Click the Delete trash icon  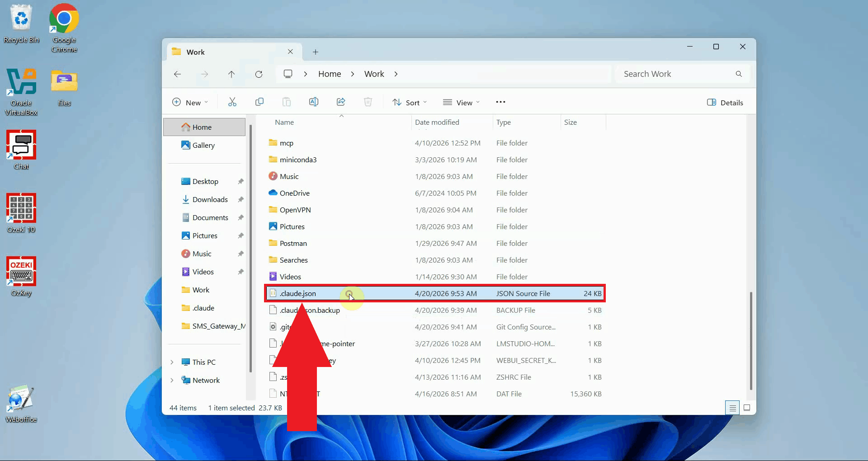coord(368,102)
